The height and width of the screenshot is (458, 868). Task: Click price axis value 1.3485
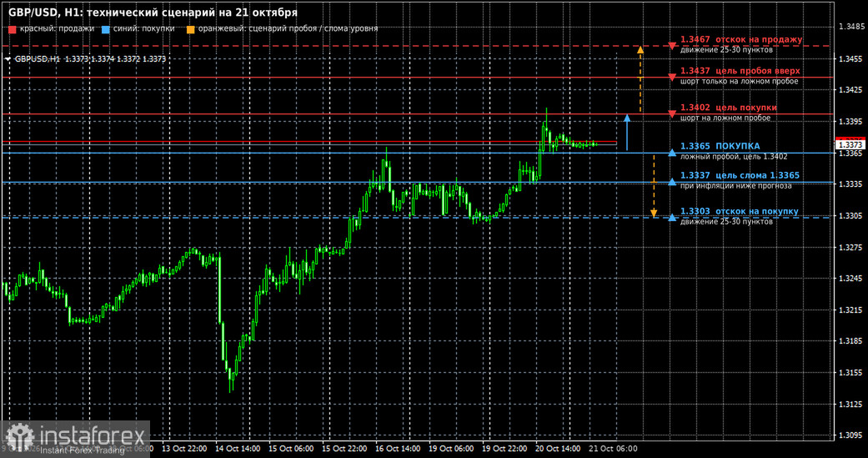852,27
